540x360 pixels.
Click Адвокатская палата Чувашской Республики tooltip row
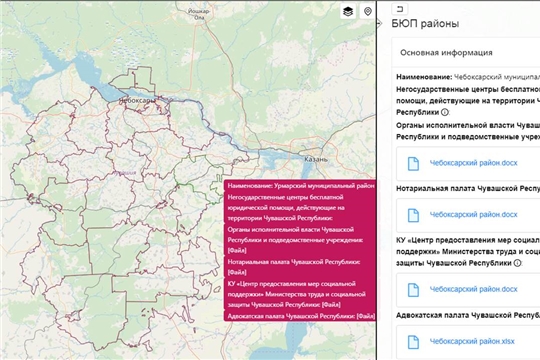coord(300,316)
